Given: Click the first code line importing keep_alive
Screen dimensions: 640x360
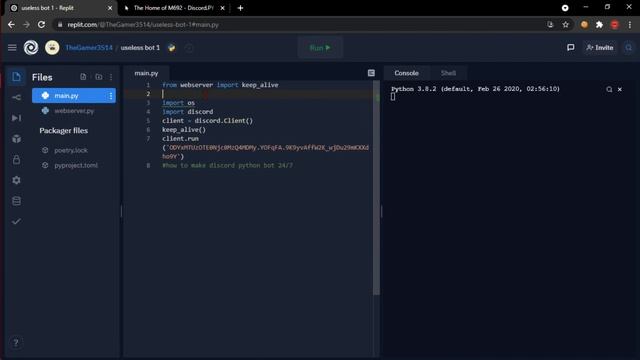Looking at the screenshot, I should point(220,85).
